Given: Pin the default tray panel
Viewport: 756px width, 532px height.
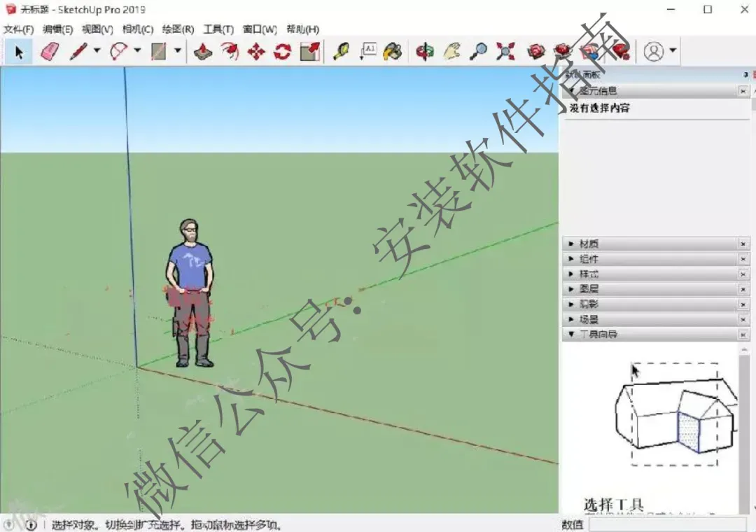Looking at the screenshot, I should click(745, 75).
